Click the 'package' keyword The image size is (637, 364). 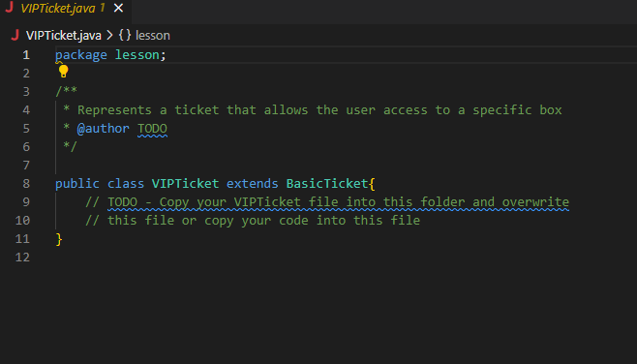pyautogui.click(x=81, y=55)
